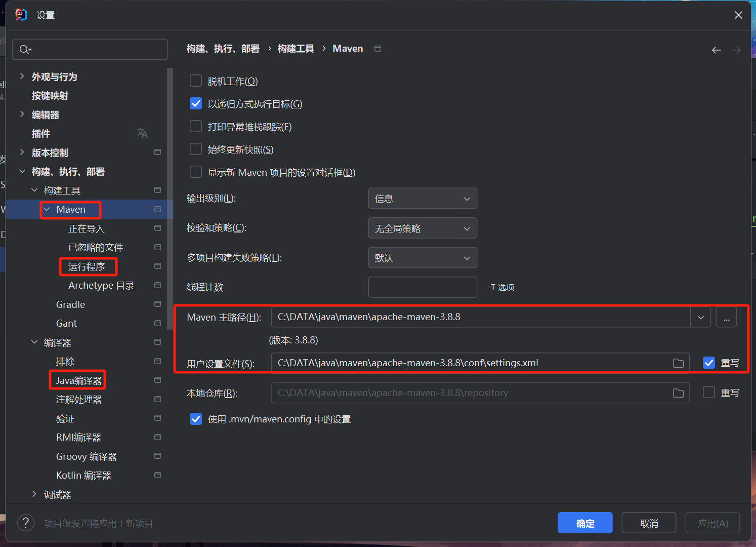Click 构建、执行、部署 in the breadcrumb
The height and width of the screenshot is (547, 756).
point(223,48)
